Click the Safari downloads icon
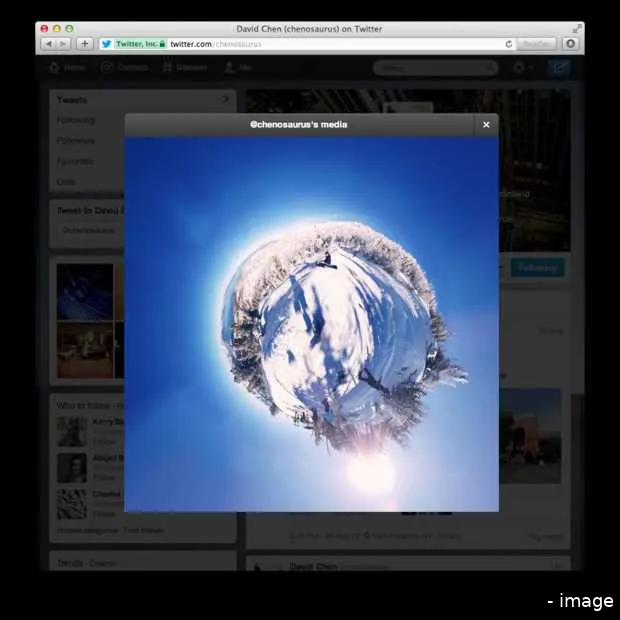This screenshot has height=620, width=620. (x=570, y=44)
